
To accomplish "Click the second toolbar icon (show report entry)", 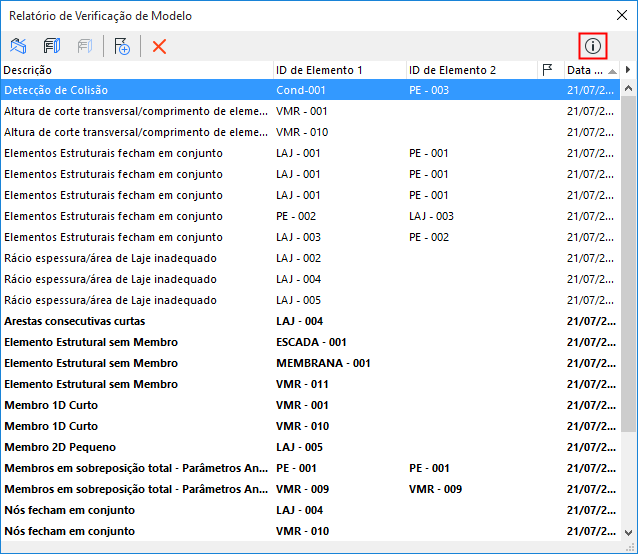I will (52, 46).
